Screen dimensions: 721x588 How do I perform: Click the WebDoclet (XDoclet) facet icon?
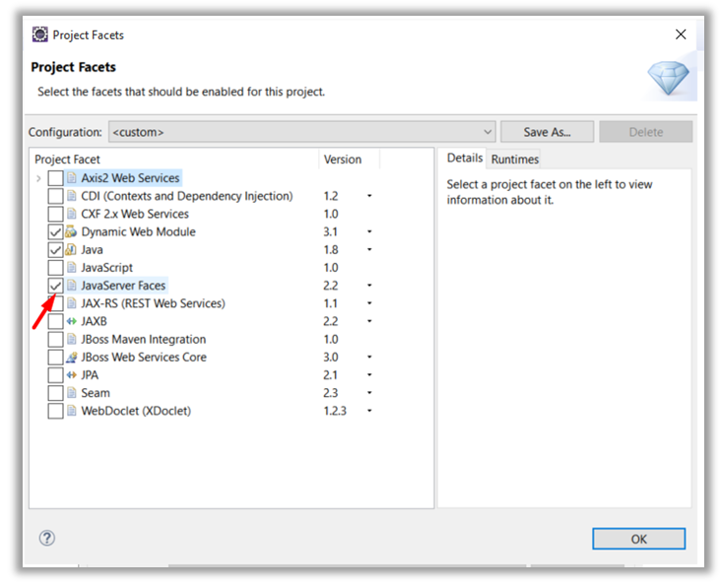tap(71, 411)
